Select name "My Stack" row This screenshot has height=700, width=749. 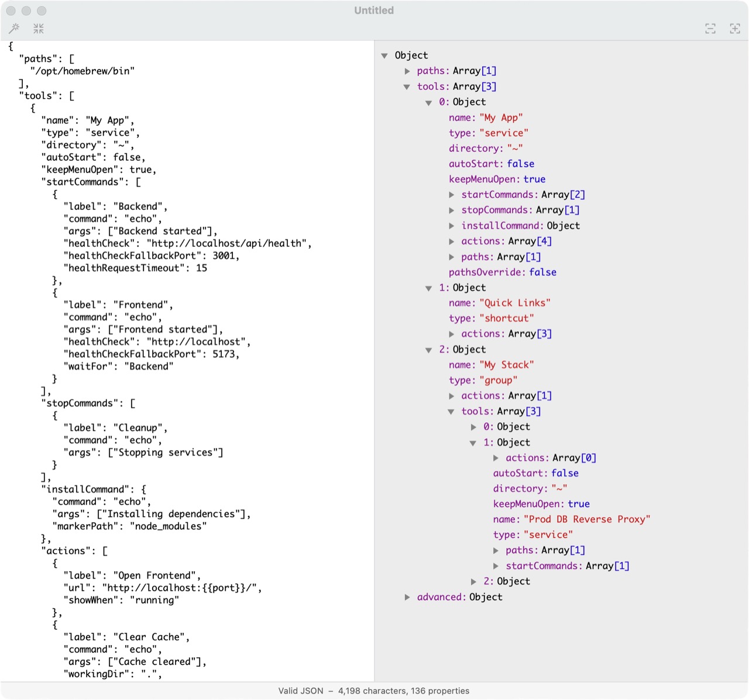(492, 365)
